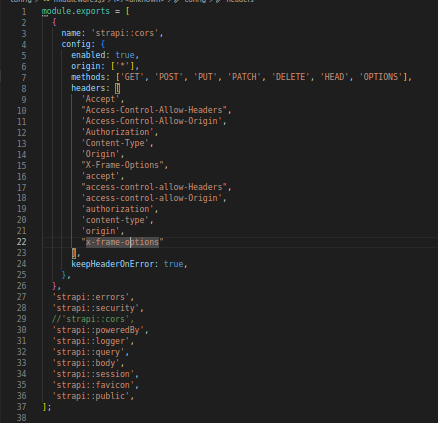Viewport: 438px width, 423px height.
Task: Click the lowercase 'content-type' on line 20
Action: [x=115, y=220]
